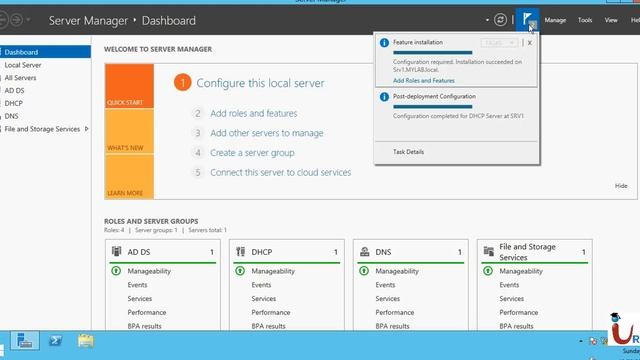Click BPA results under DHCP tile

268,326
